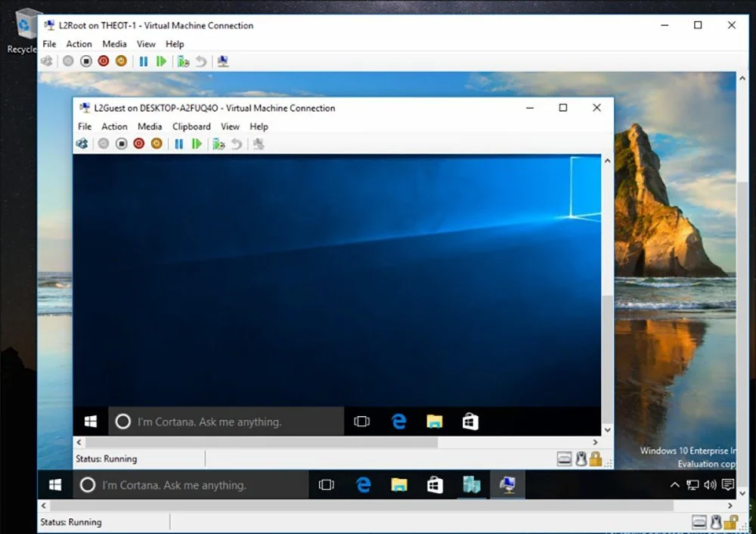Open Store app in L2Guest taskbar

click(x=470, y=421)
